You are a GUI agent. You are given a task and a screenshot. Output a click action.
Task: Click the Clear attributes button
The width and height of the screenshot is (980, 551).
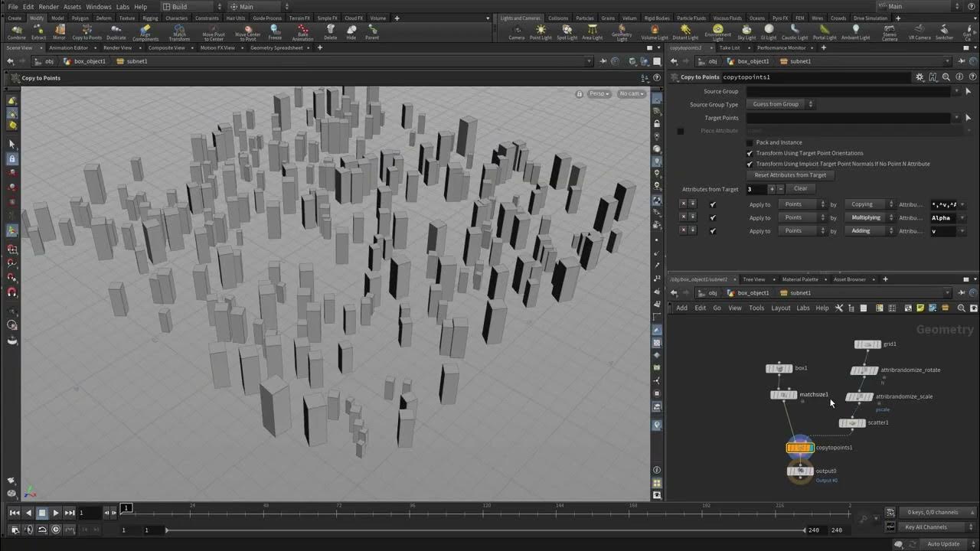(800, 188)
